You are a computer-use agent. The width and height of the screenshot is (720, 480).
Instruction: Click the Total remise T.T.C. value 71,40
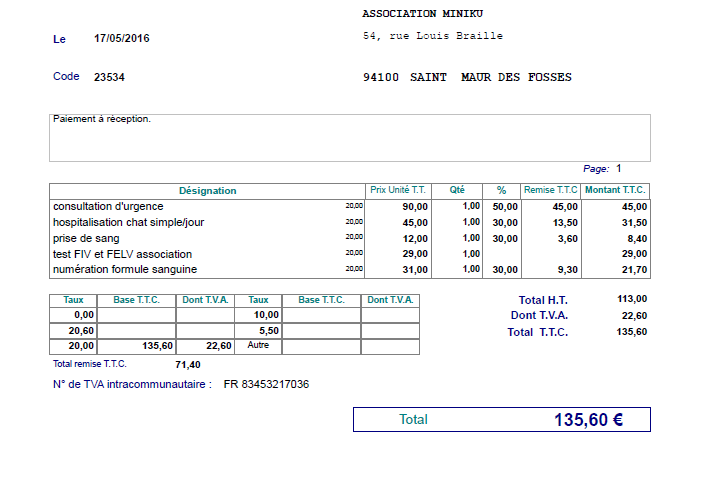[188, 365]
